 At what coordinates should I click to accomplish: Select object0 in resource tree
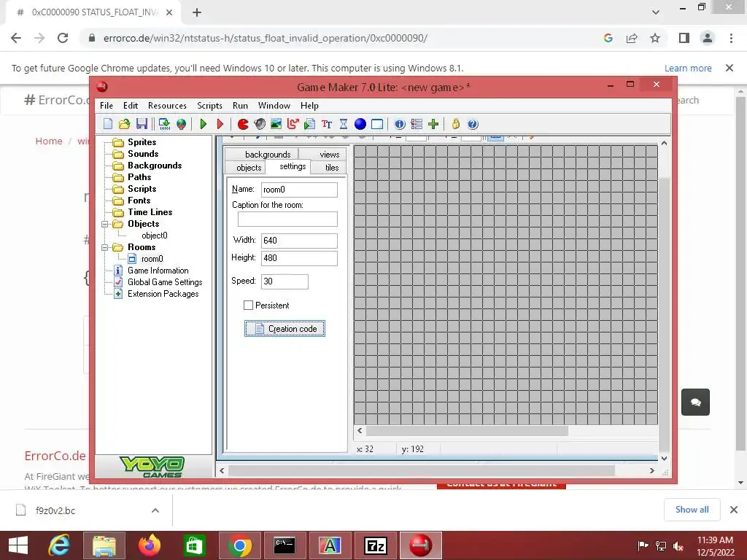coord(155,236)
